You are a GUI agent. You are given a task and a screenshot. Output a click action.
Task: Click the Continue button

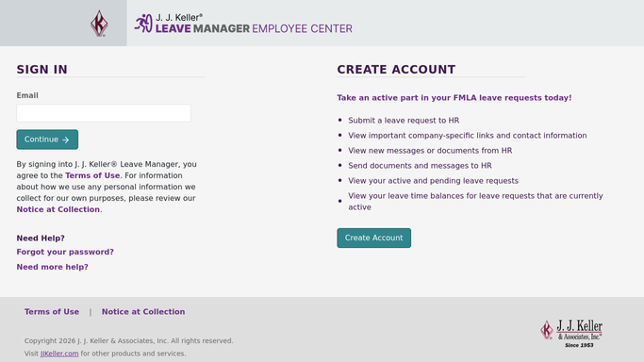47,140
